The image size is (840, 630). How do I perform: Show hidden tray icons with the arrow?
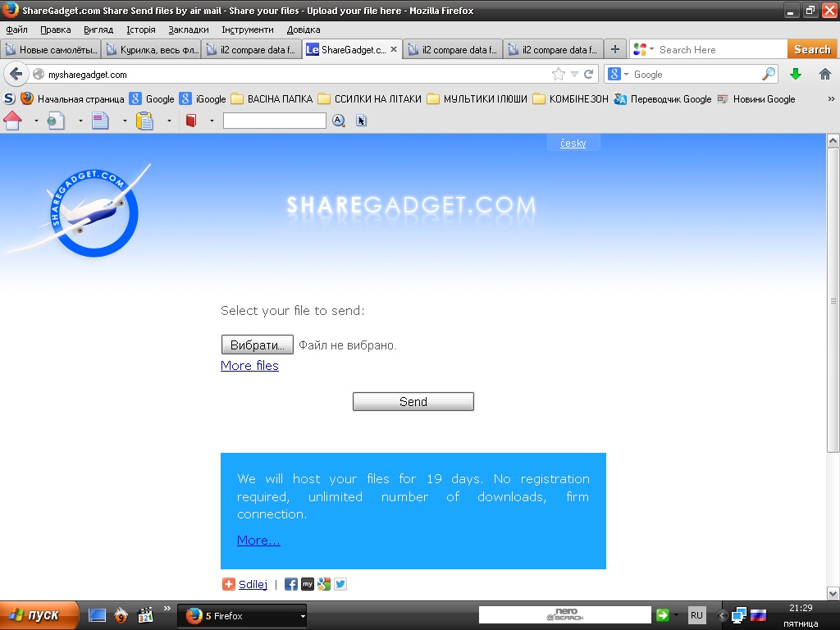722,615
